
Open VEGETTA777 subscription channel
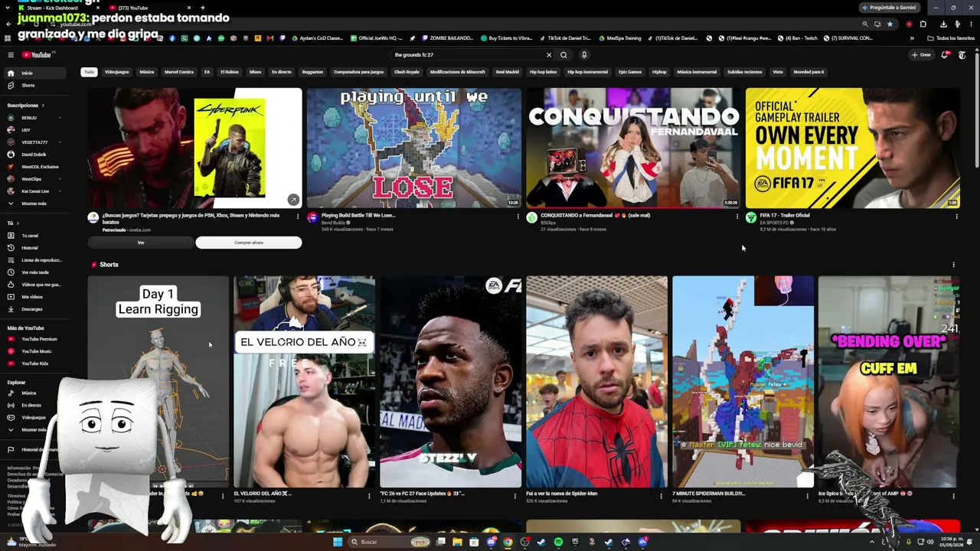tap(35, 142)
